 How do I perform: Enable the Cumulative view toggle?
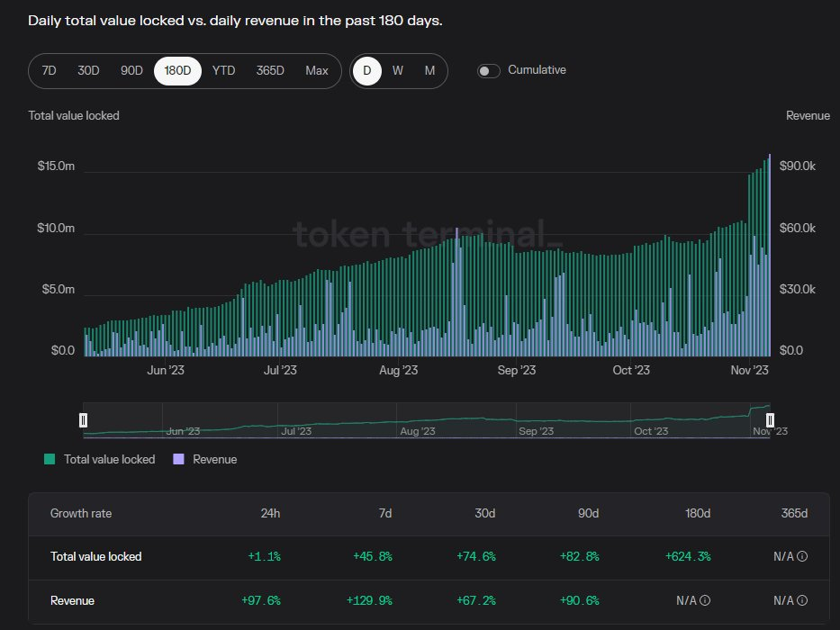point(488,69)
